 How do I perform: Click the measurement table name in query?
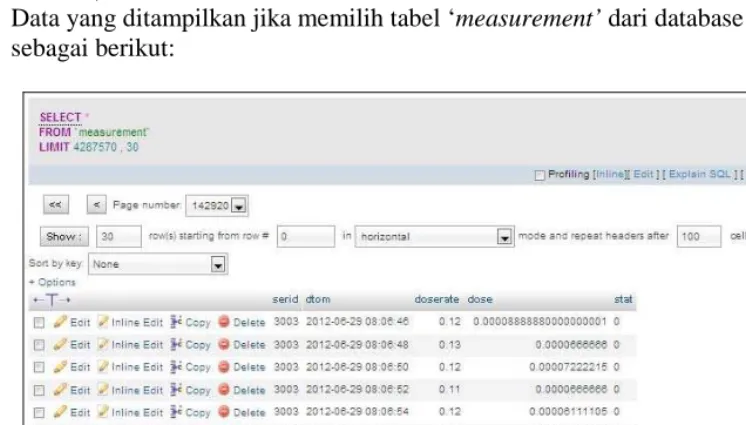point(113,132)
